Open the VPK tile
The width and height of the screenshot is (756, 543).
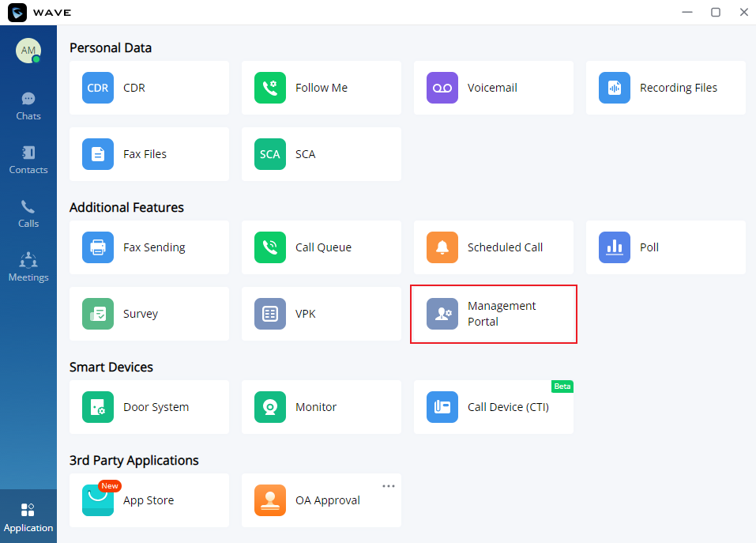click(321, 314)
